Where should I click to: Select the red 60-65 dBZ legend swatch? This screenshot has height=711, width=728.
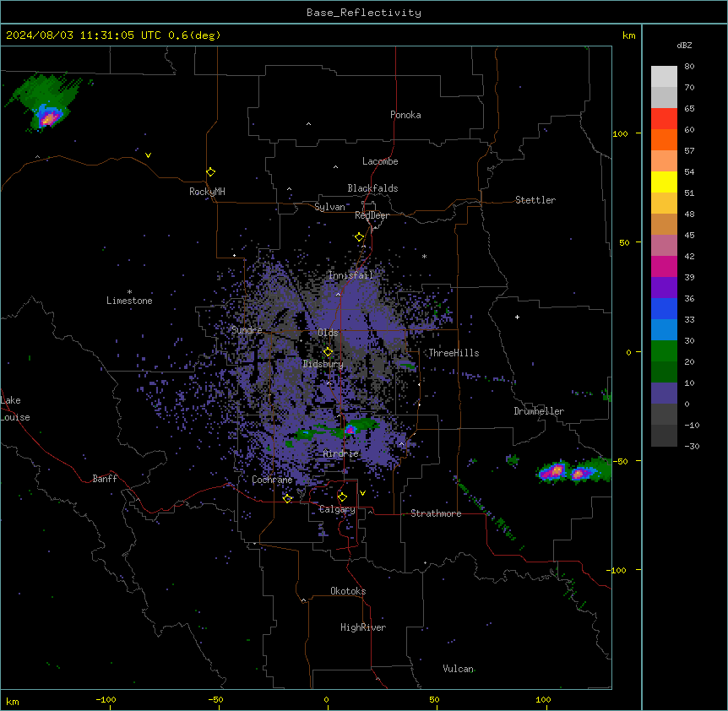(664, 119)
